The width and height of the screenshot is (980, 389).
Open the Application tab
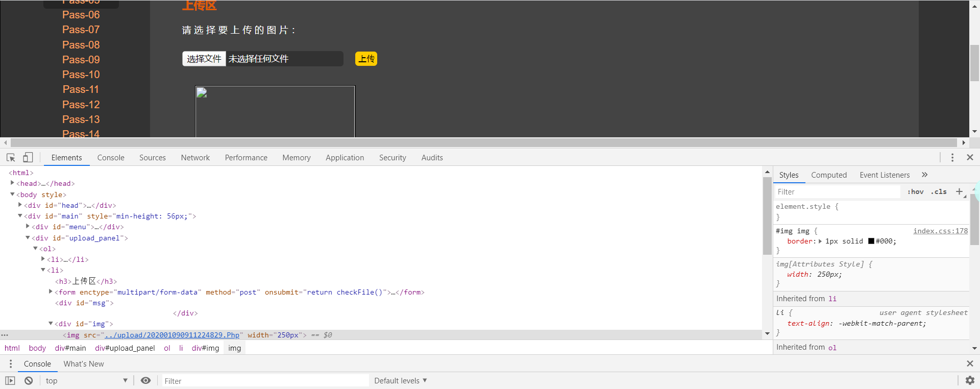coord(345,158)
